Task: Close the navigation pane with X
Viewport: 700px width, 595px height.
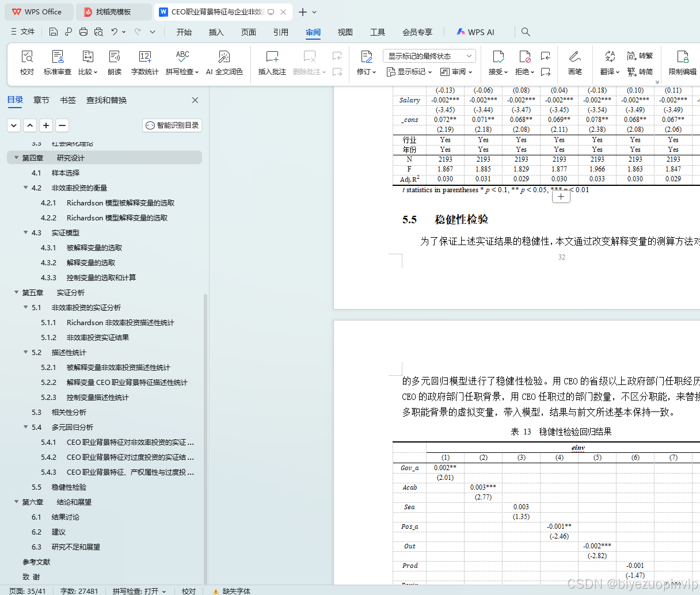Action: (x=195, y=100)
